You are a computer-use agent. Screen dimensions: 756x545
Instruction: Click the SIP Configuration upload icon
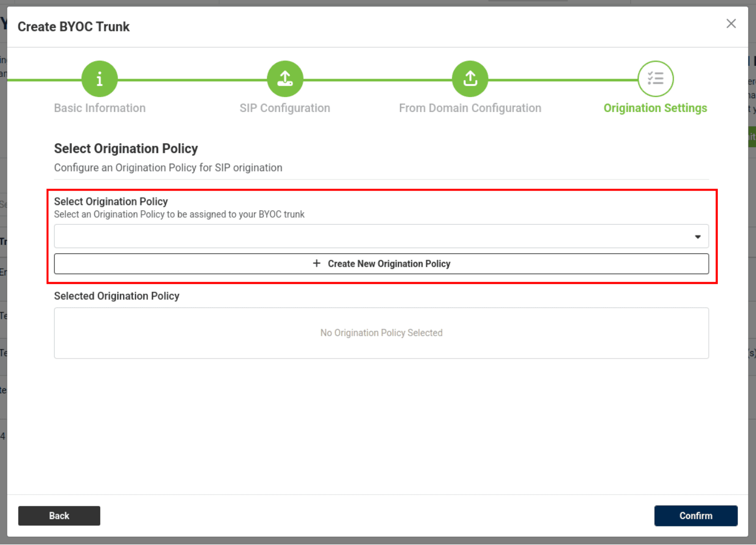(285, 79)
